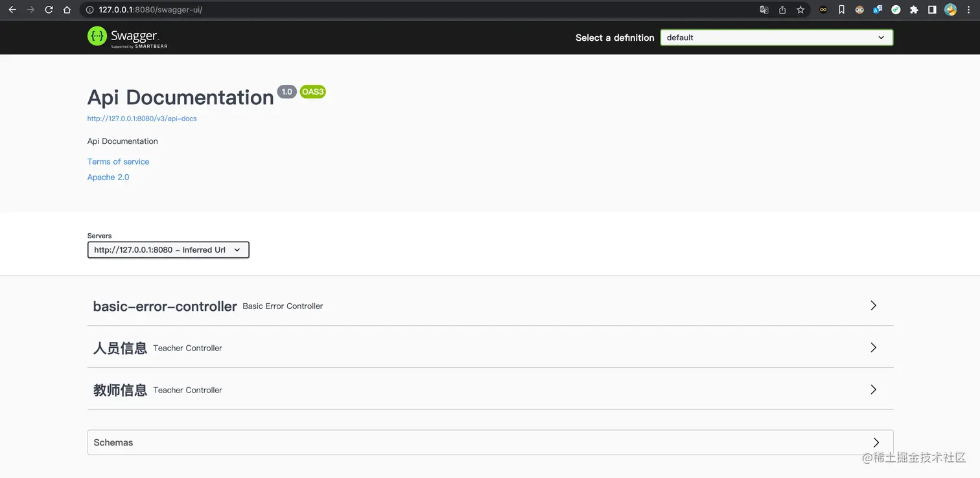
Task: Bookmark this page with the star
Action: click(x=800, y=10)
